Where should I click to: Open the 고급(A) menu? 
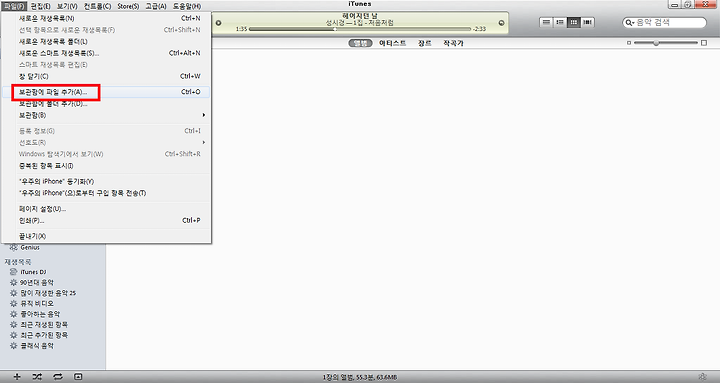[156, 6]
